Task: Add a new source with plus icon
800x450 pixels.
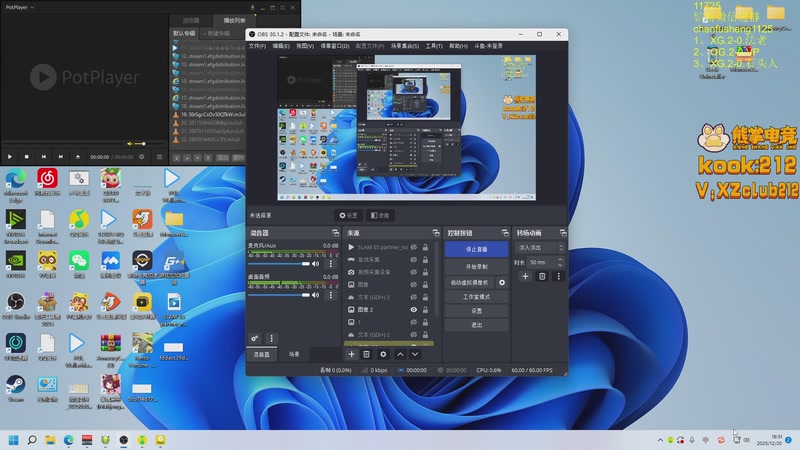Action: tap(351, 354)
